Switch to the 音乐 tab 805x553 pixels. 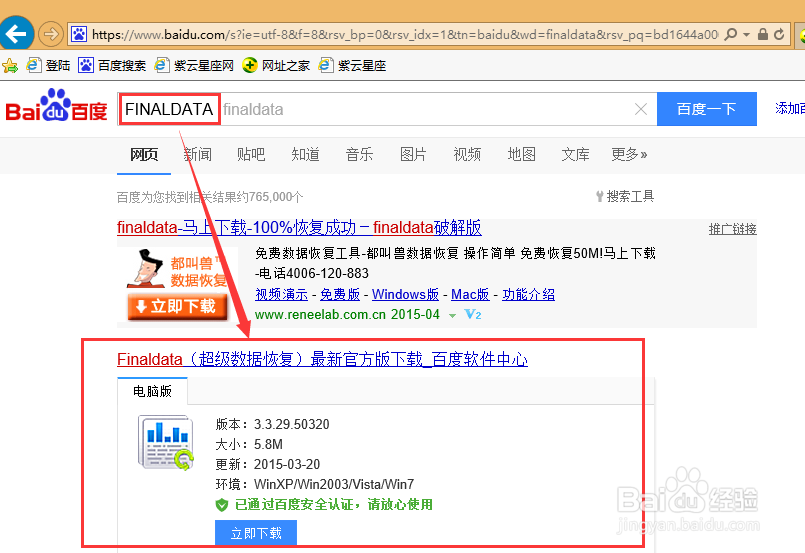click(359, 154)
